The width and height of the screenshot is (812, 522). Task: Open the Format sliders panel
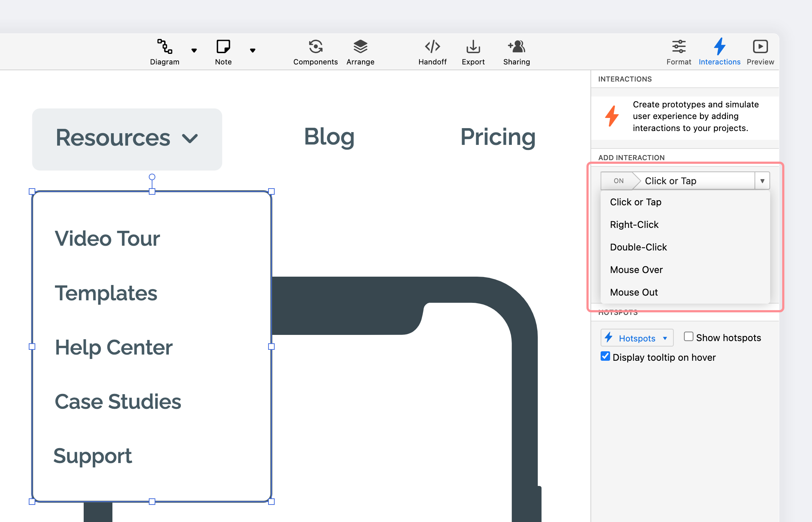(x=678, y=47)
